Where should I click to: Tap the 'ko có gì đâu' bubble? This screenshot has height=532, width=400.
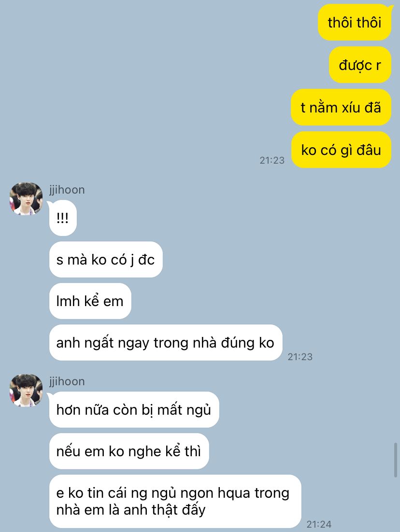pyautogui.click(x=341, y=150)
